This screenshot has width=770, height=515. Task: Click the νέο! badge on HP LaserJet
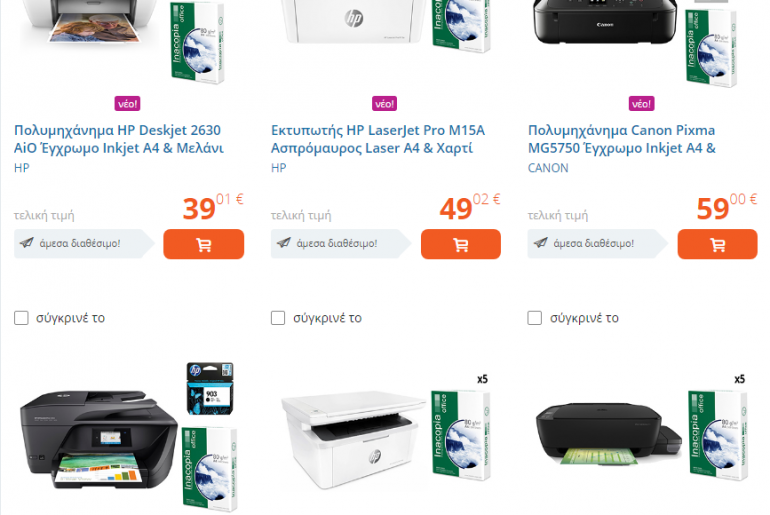pyautogui.click(x=385, y=104)
